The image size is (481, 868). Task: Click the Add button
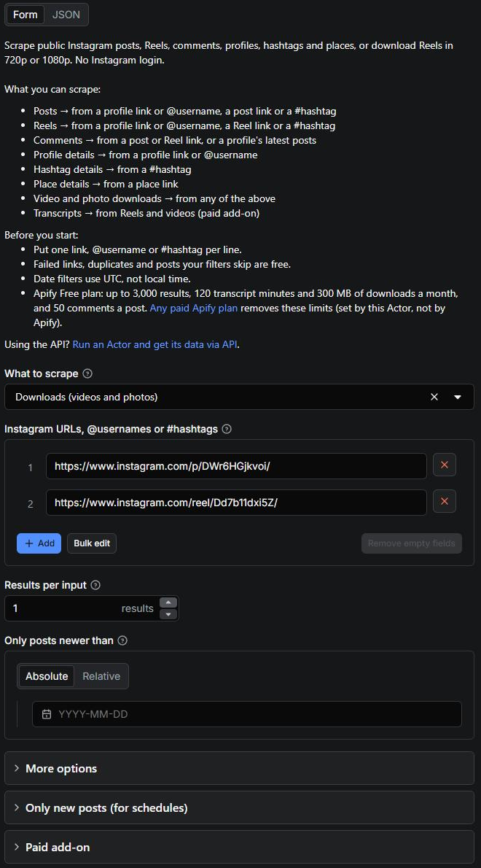tap(39, 543)
